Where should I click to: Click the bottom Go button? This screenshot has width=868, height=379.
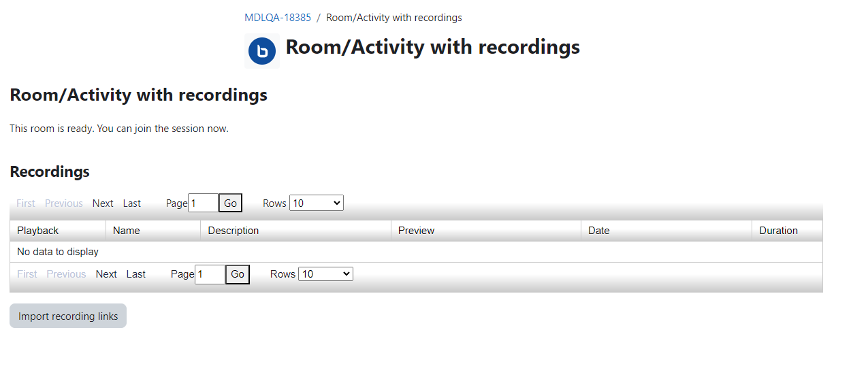(238, 274)
